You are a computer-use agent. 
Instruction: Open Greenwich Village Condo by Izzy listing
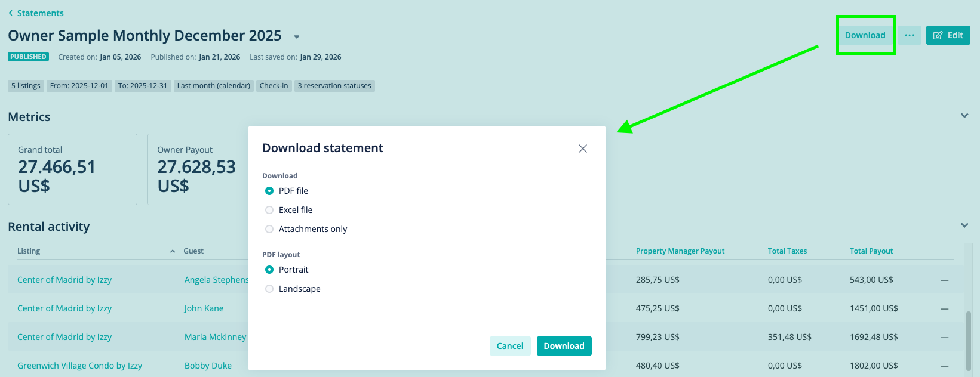[x=79, y=366]
